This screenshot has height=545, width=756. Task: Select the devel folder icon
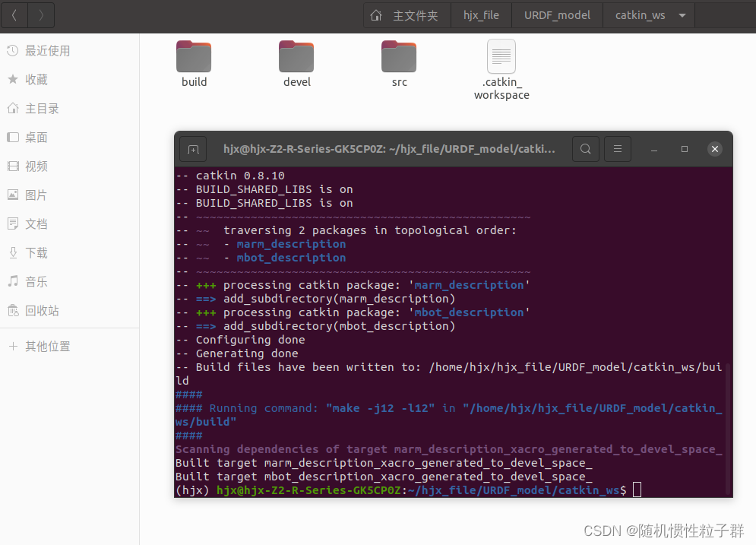pos(296,56)
